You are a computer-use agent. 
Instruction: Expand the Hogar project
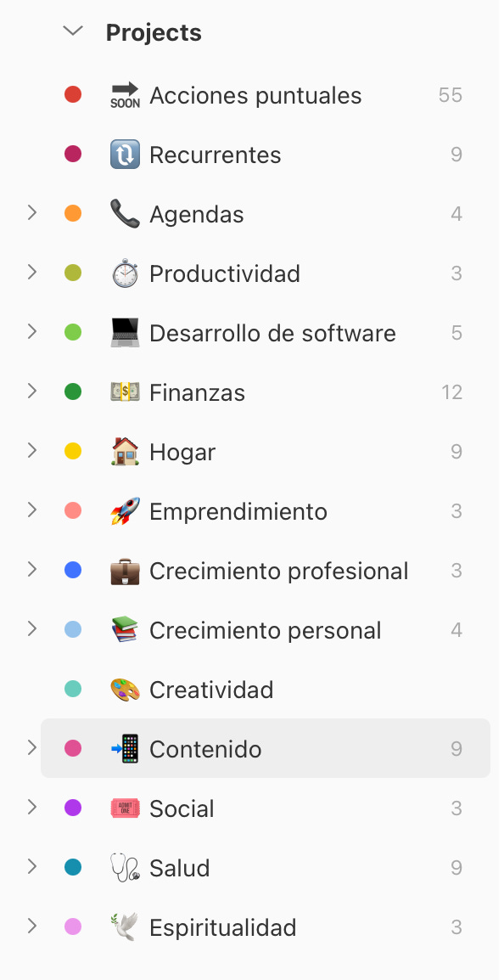pos(31,452)
